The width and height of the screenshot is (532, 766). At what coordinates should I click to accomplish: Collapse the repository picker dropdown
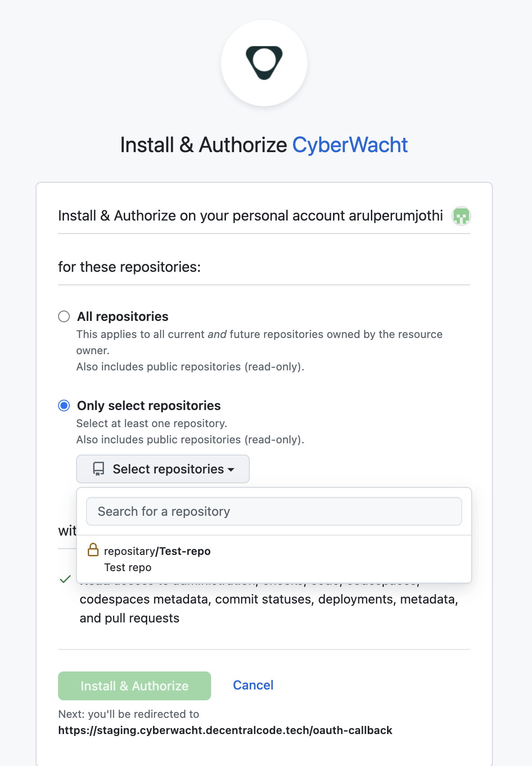click(x=162, y=469)
